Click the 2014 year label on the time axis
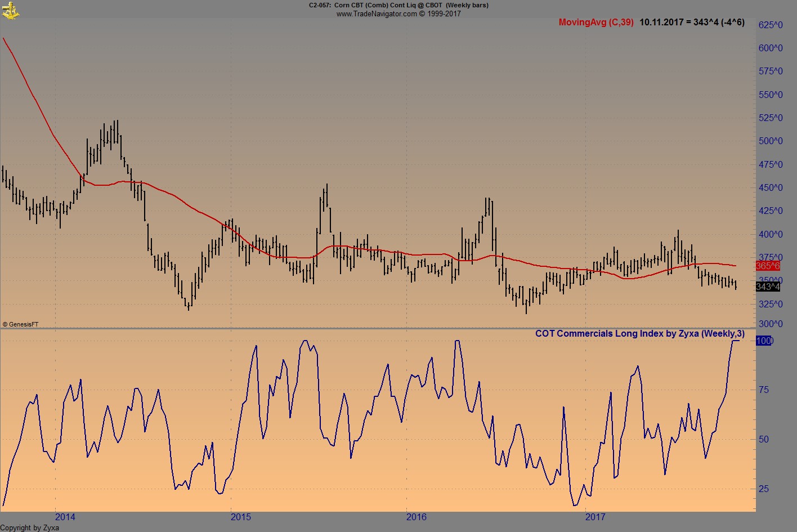 (65, 517)
